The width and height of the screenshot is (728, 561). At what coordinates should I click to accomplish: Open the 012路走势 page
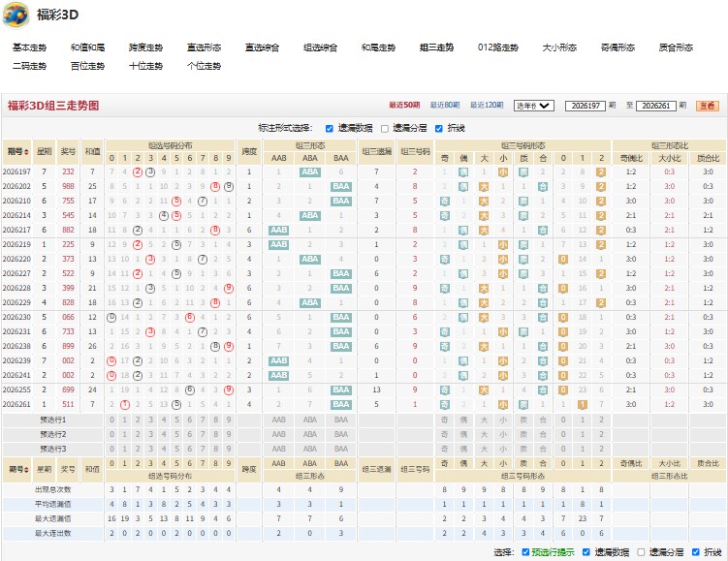(497, 47)
